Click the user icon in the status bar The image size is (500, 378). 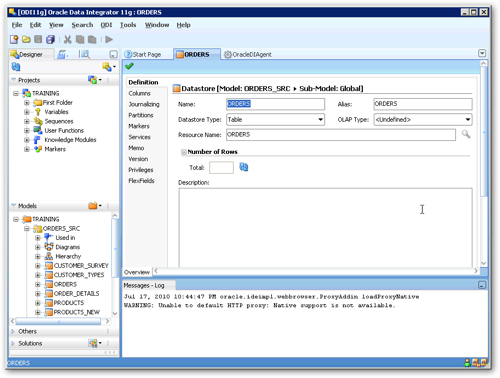tap(467, 363)
